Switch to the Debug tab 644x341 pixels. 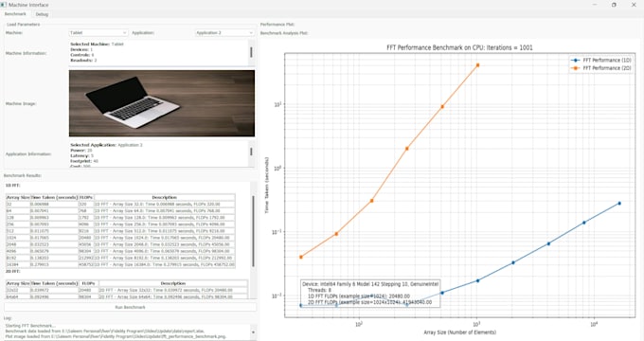[42, 14]
